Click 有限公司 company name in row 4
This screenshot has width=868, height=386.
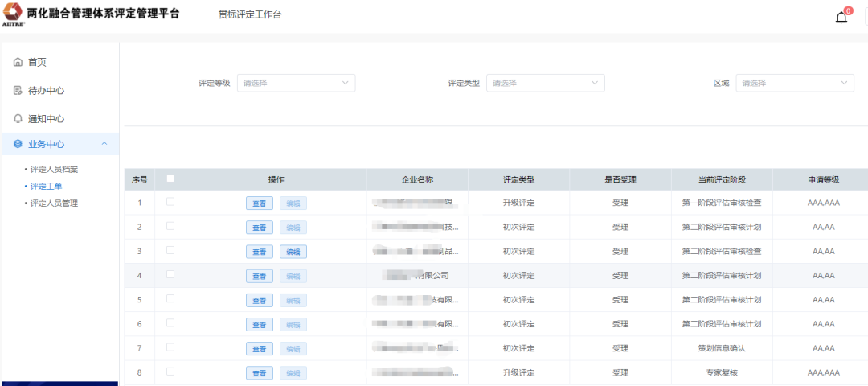[x=417, y=275]
